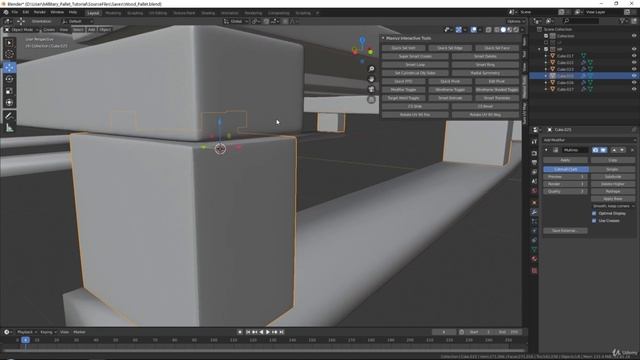Switch perspective/orthographic grid icon in viewport
The width and height of the screenshot is (640, 360).
371,100
